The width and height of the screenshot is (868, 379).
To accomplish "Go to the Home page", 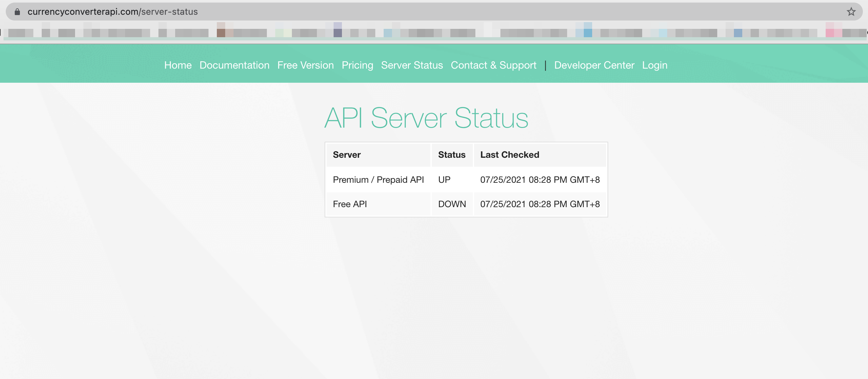I will (178, 65).
